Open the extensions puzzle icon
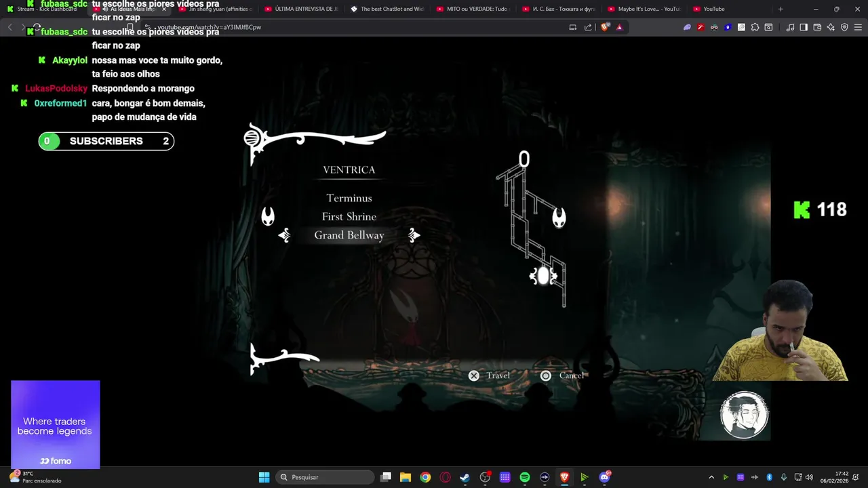 [x=755, y=27]
